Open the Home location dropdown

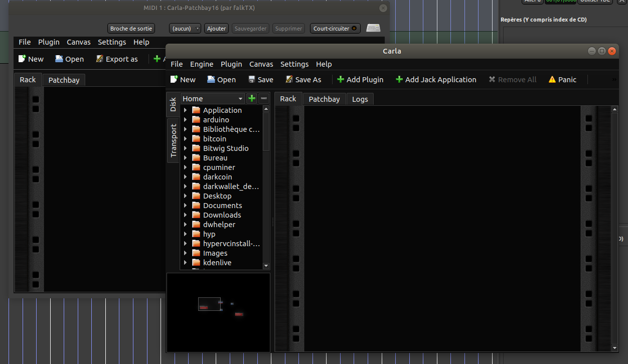(x=212, y=99)
